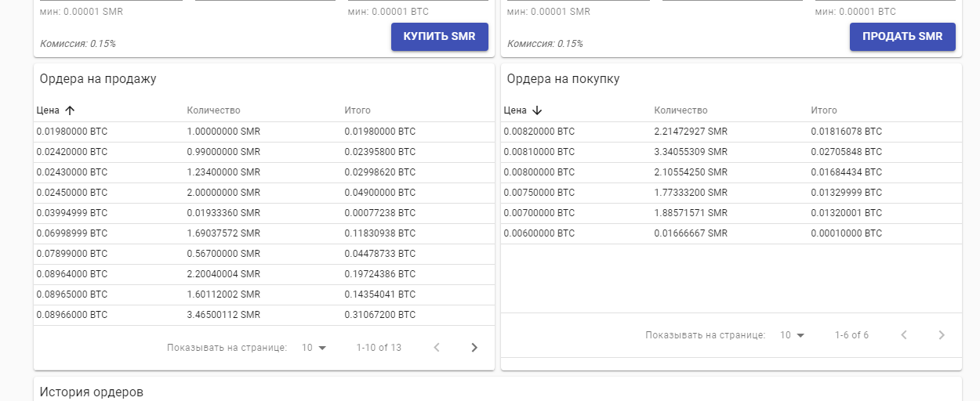Screen dimensions: 980x401
Task: Select sell order priced 0.02430000 BTC
Action: [x=264, y=172]
